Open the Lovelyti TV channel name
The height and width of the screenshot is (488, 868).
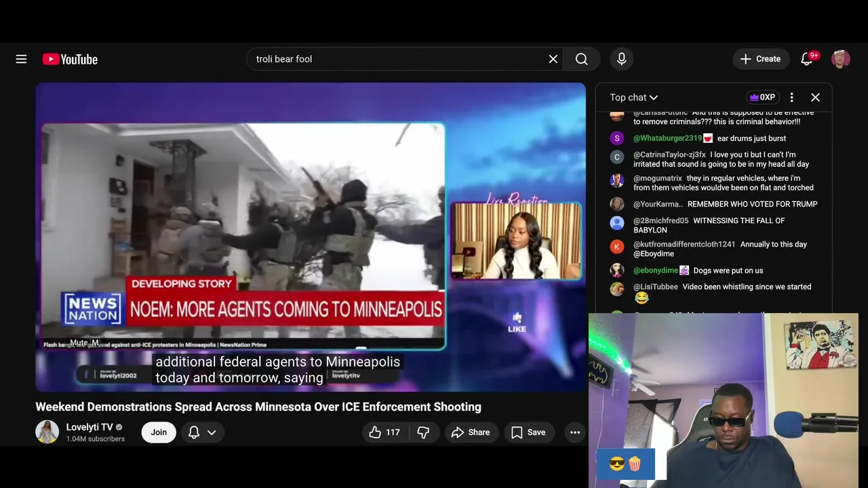click(90, 427)
